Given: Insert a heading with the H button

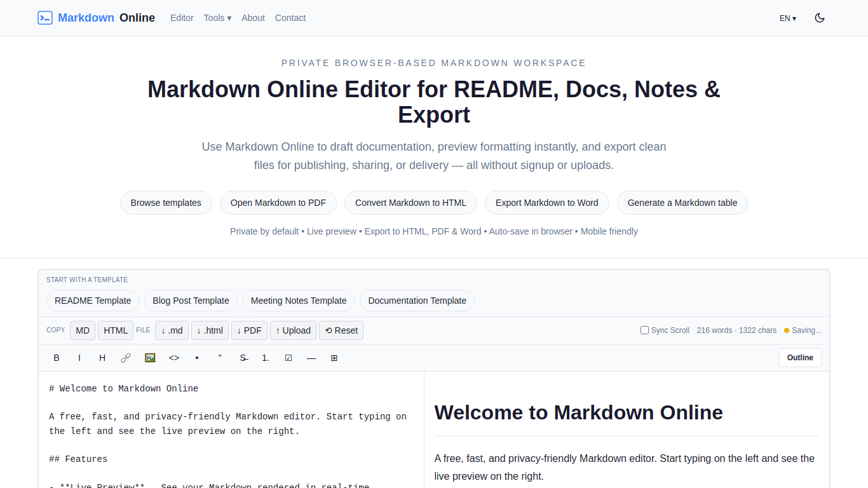Looking at the screenshot, I should [102, 358].
